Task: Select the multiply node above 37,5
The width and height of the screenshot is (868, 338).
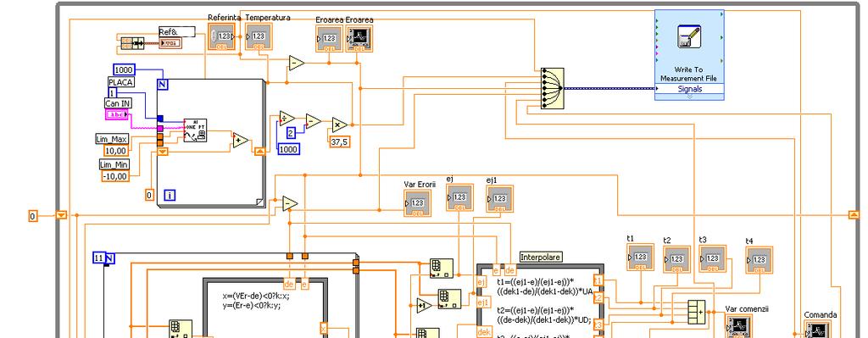Action: click(340, 125)
